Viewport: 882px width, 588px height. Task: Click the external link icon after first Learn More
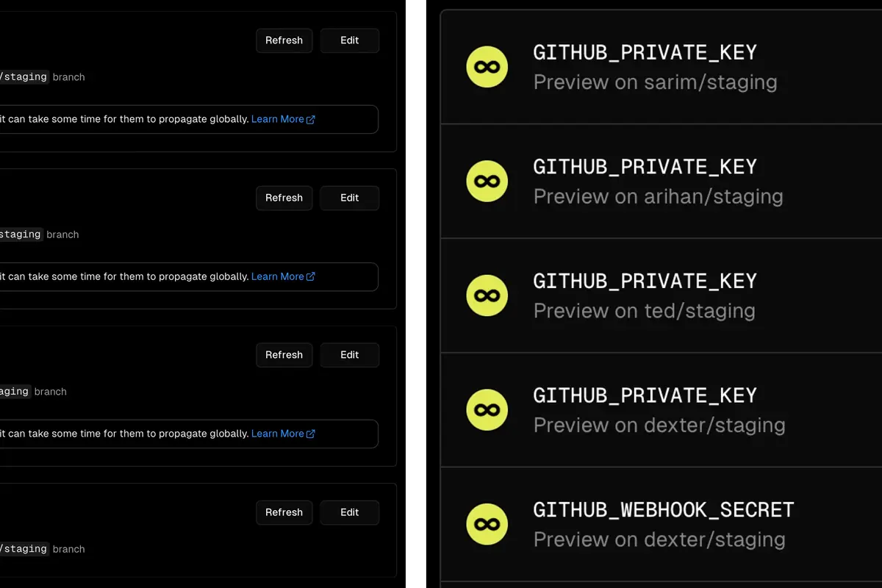(311, 118)
